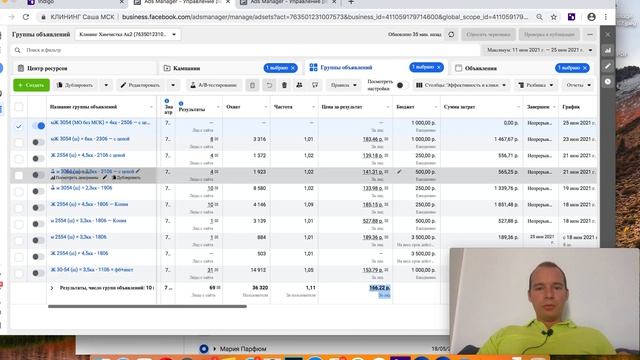Viewport: 640px width, 360px height.
Task: Turn off the first row's blue toggle
Action: 38,126
